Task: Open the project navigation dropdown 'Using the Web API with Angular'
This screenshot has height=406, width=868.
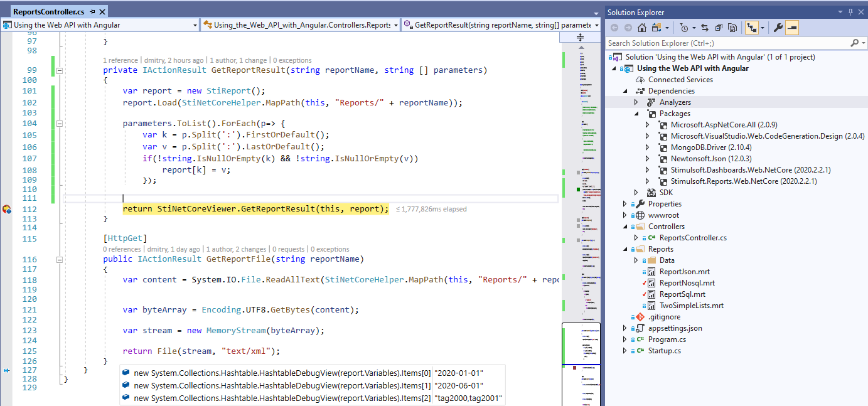Action: (x=100, y=25)
